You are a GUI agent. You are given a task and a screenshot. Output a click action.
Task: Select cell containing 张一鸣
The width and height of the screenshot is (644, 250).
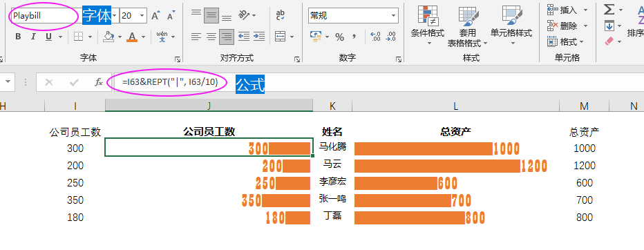[x=332, y=200]
